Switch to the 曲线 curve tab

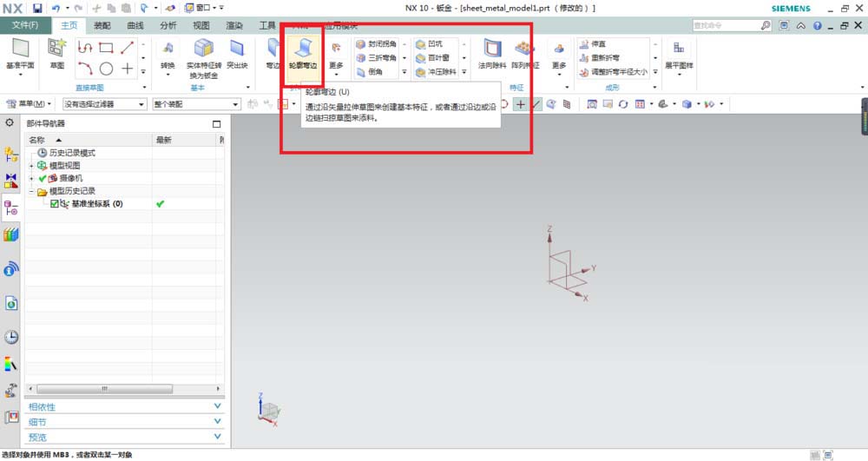pos(135,25)
